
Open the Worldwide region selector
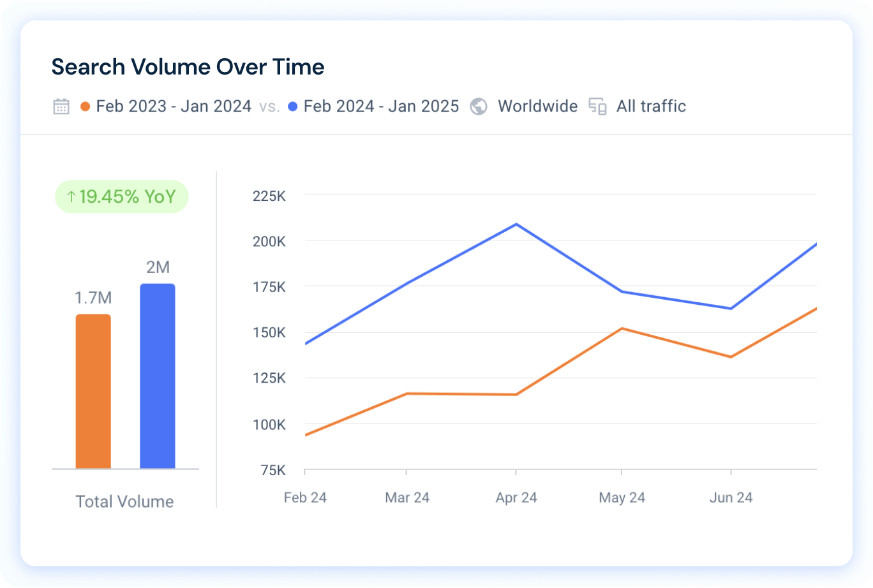(537, 107)
